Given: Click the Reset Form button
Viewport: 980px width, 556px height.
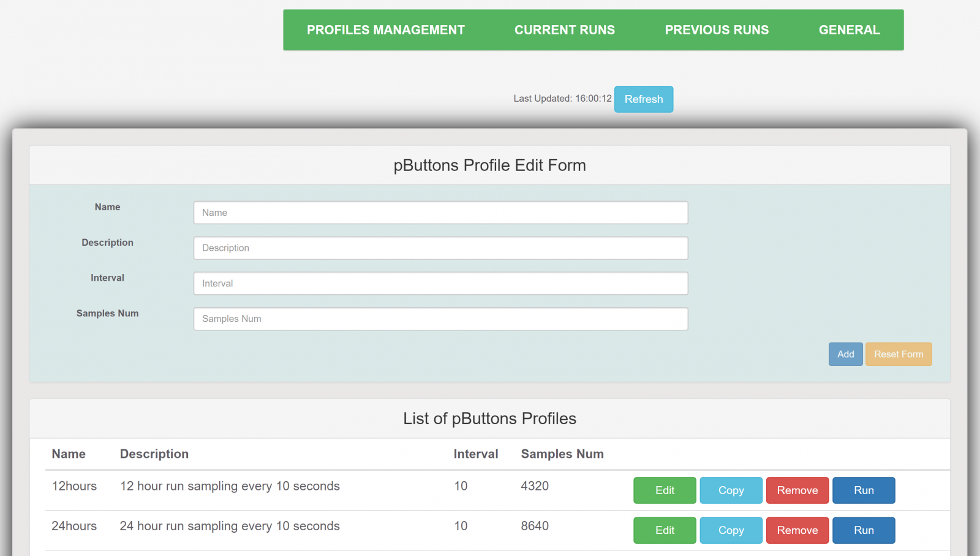Looking at the screenshot, I should click(898, 354).
